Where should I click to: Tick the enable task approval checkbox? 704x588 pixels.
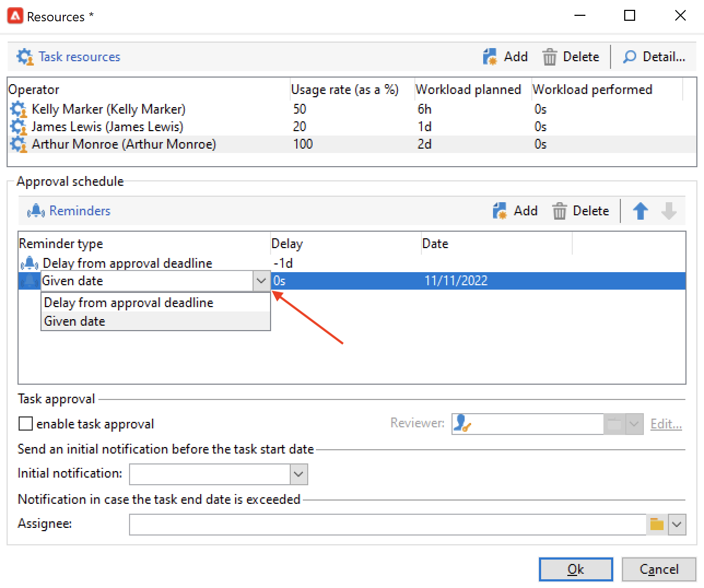tap(26, 424)
